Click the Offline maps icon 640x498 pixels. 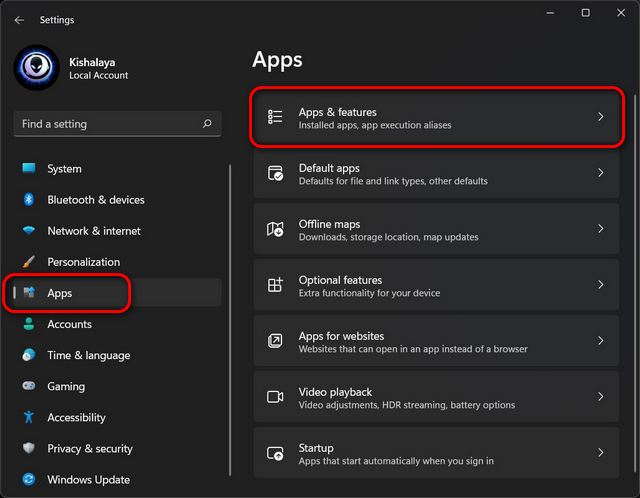click(275, 229)
